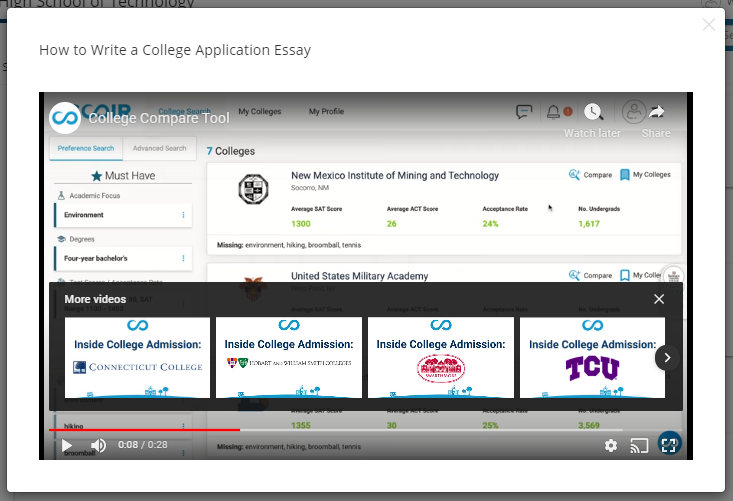Open options menu for Environment
Screen dimensions: 733x501
click(183, 215)
